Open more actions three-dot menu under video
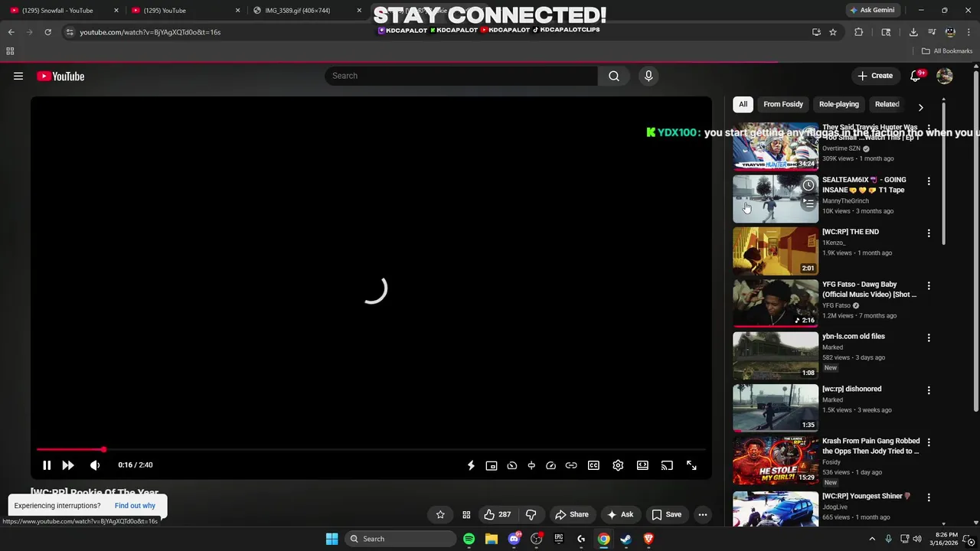Image resolution: width=980 pixels, height=551 pixels. click(x=703, y=514)
